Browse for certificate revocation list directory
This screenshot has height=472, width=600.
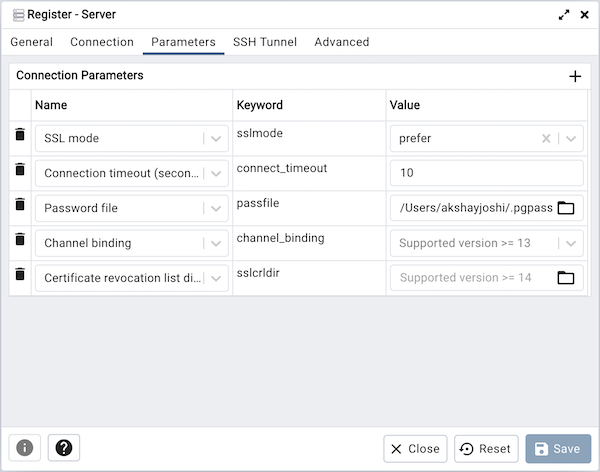coord(566,278)
